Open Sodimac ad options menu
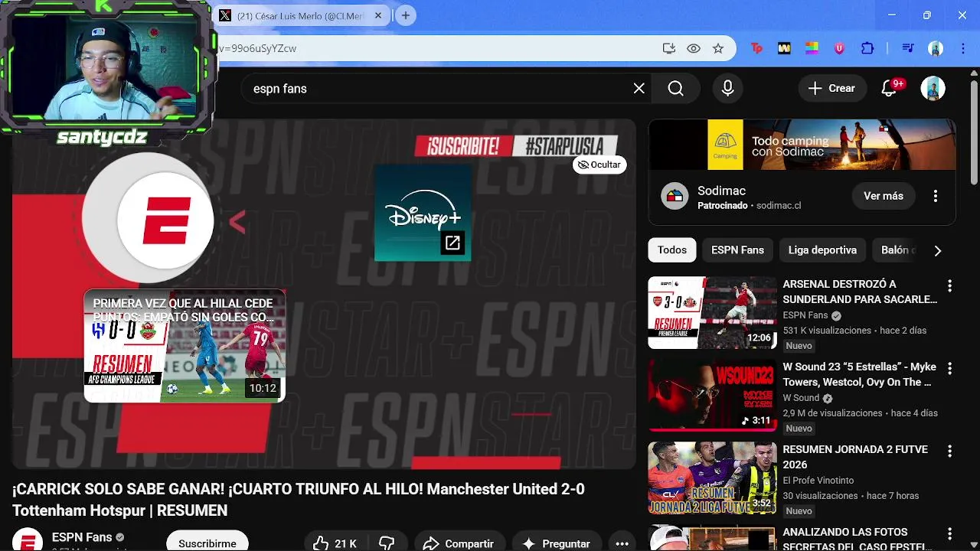Screen dimensions: 980x551 point(935,196)
